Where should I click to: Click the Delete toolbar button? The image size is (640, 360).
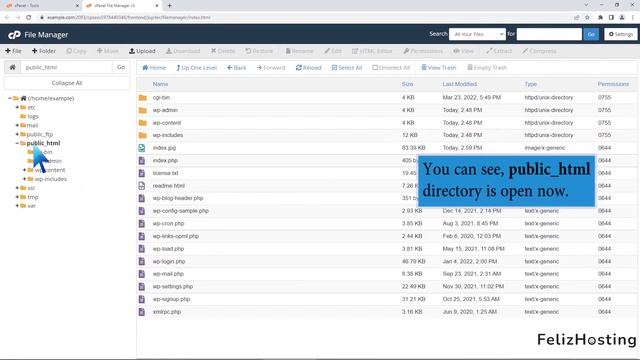[x=223, y=51]
